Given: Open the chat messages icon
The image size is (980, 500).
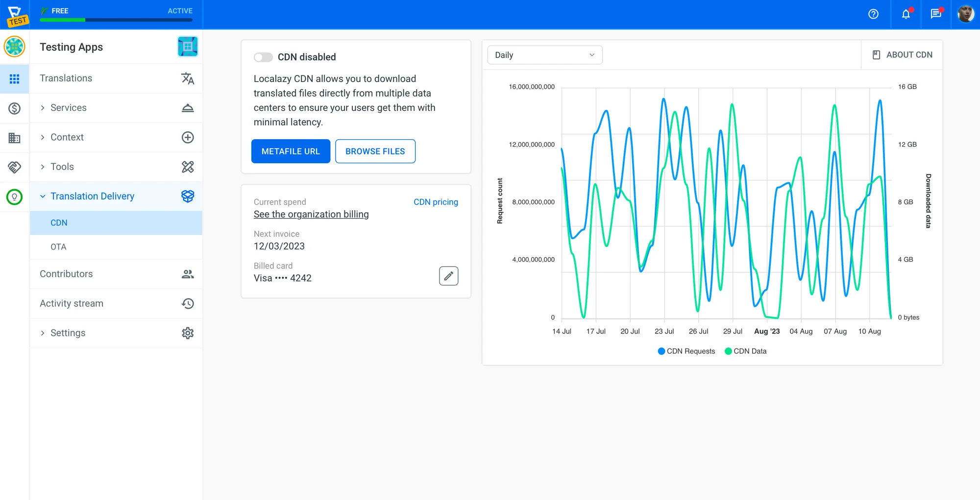Looking at the screenshot, I should [x=936, y=14].
